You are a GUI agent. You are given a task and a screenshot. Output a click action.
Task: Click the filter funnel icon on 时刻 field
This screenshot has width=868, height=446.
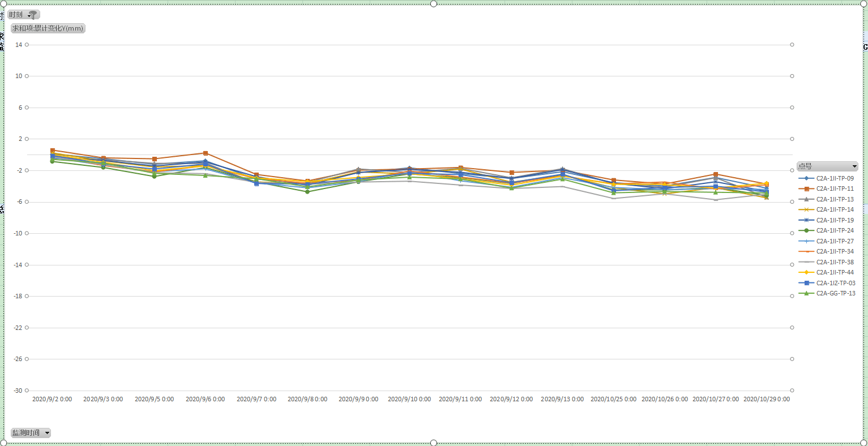point(33,15)
